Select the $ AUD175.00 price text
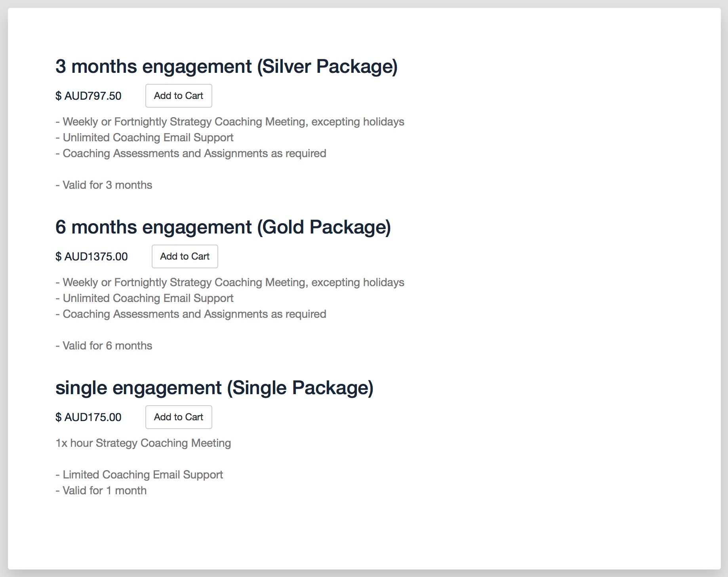The image size is (728, 577). (x=88, y=417)
